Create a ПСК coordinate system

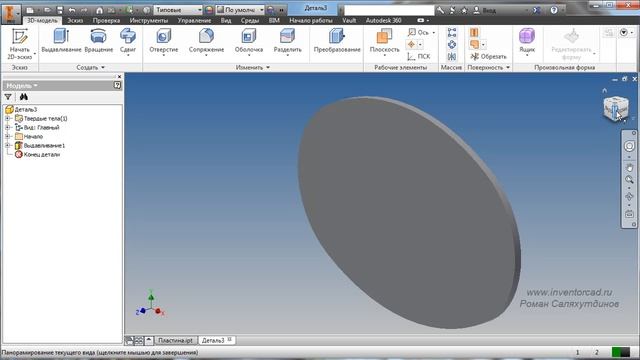point(419,56)
